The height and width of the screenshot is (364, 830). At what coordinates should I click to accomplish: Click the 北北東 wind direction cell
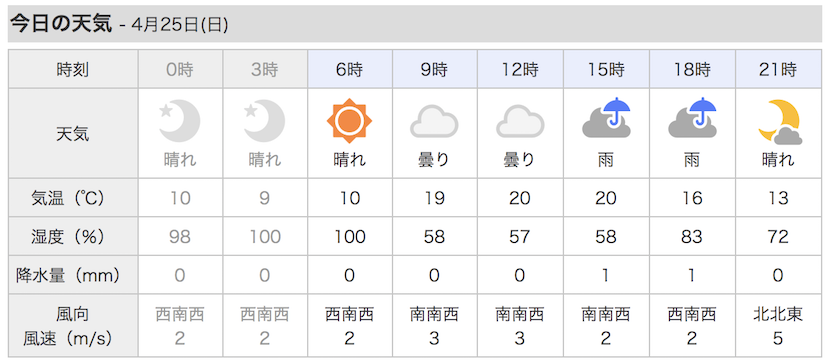point(778,315)
